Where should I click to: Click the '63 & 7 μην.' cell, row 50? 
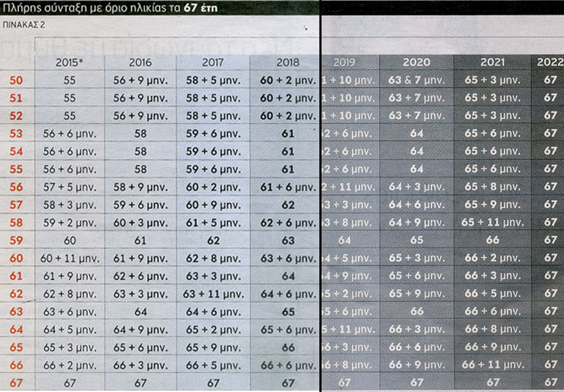pos(417,80)
